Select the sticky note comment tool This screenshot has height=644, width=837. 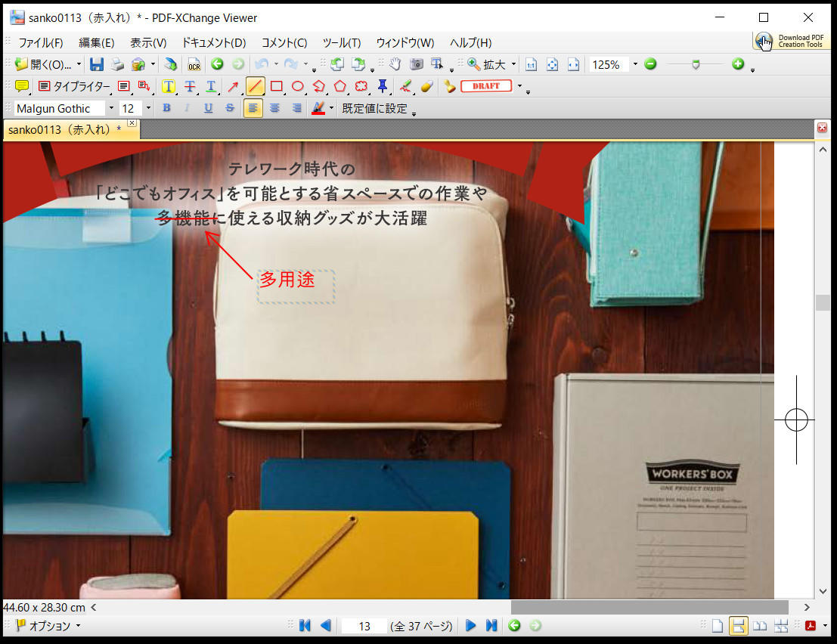pos(22,86)
